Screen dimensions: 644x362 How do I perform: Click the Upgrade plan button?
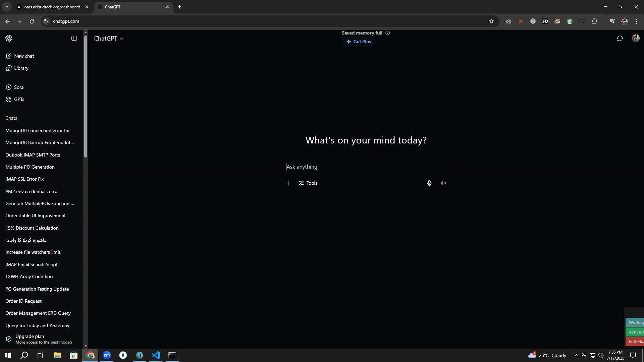[x=42, y=339]
